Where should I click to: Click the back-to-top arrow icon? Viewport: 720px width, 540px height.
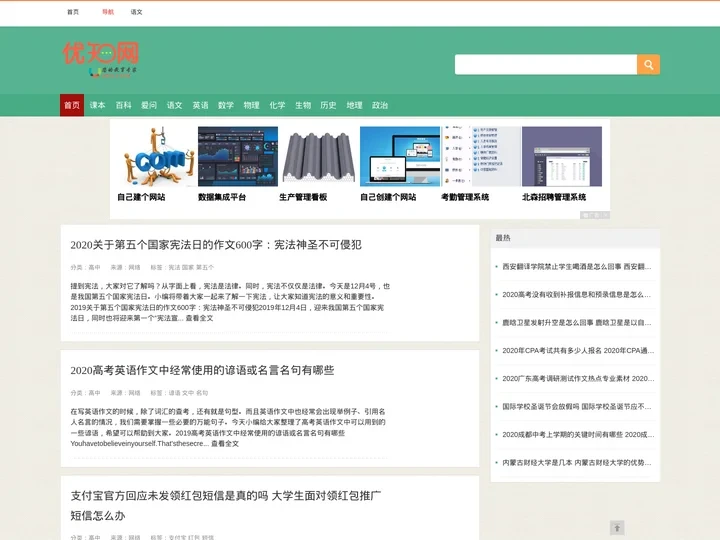coord(617,528)
